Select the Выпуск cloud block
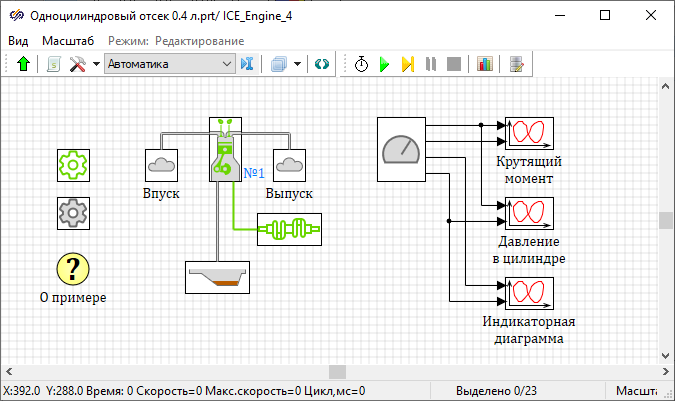 point(289,165)
